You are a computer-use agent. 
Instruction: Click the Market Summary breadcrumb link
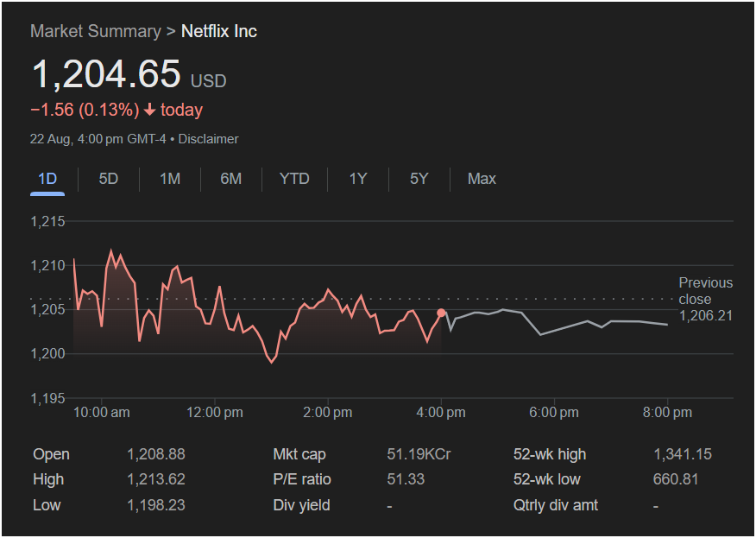(x=95, y=31)
